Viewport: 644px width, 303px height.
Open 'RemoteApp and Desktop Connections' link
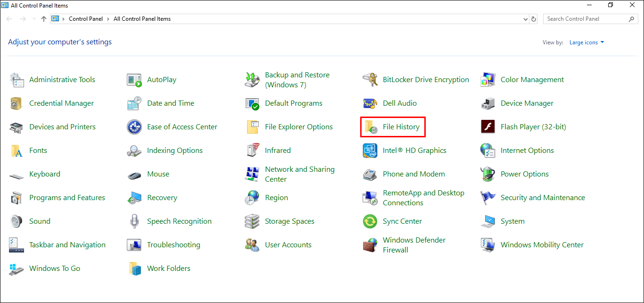pyautogui.click(x=423, y=198)
